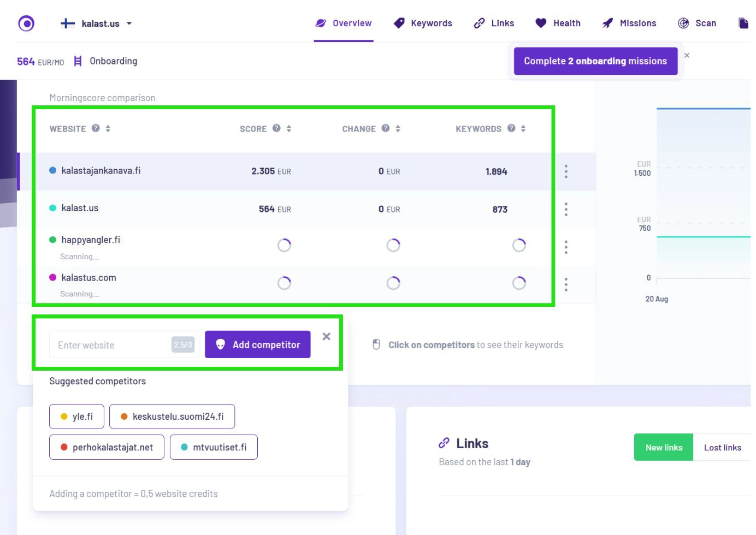The image size is (756, 535).
Task: Go to the Health section
Action: coord(558,23)
